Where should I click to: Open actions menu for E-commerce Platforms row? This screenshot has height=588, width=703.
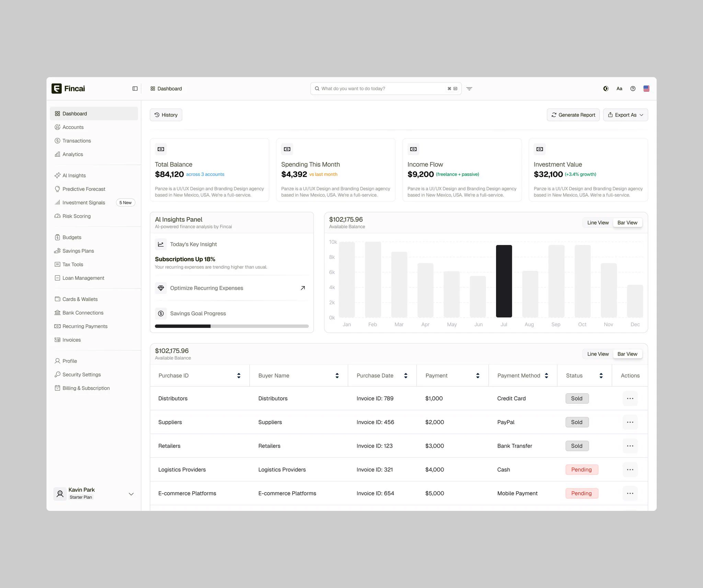pyautogui.click(x=630, y=493)
